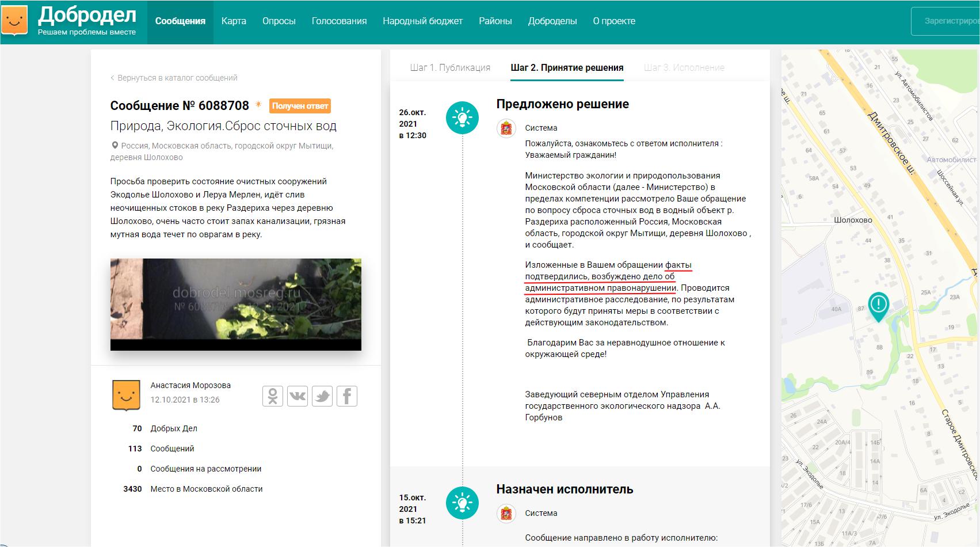Click the Получен ответ status badge
This screenshot has height=547, width=980.
coord(300,106)
